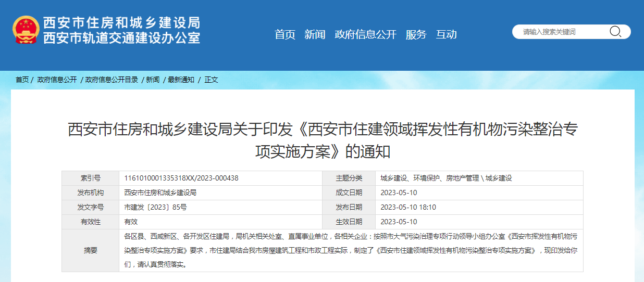Image resolution: width=644 pixels, height=282 pixels.
Task: Open 首页 in the top navigation bar
Action: [x=285, y=34]
